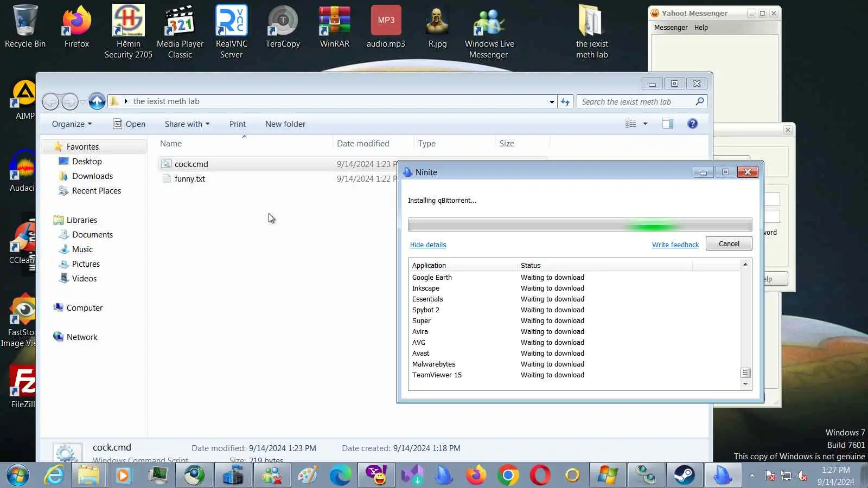Select the RealVNC Server desktop shortcut
868x488 pixels.
point(232,31)
